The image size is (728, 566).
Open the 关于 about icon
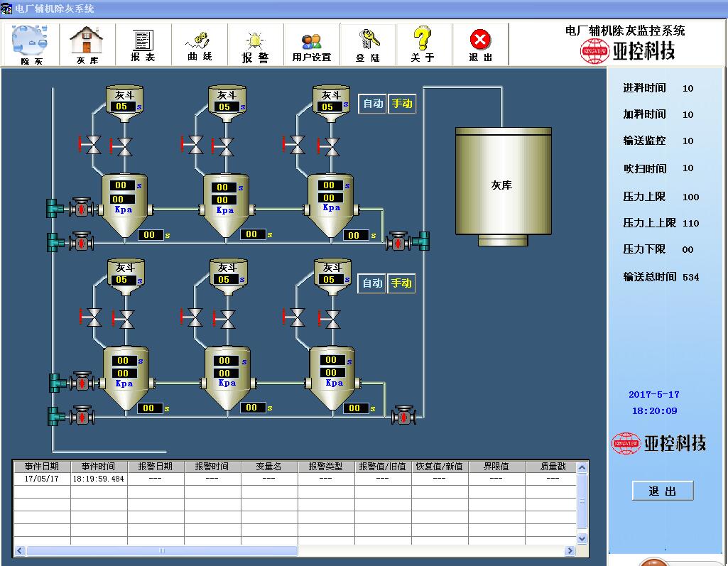[423, 44]
